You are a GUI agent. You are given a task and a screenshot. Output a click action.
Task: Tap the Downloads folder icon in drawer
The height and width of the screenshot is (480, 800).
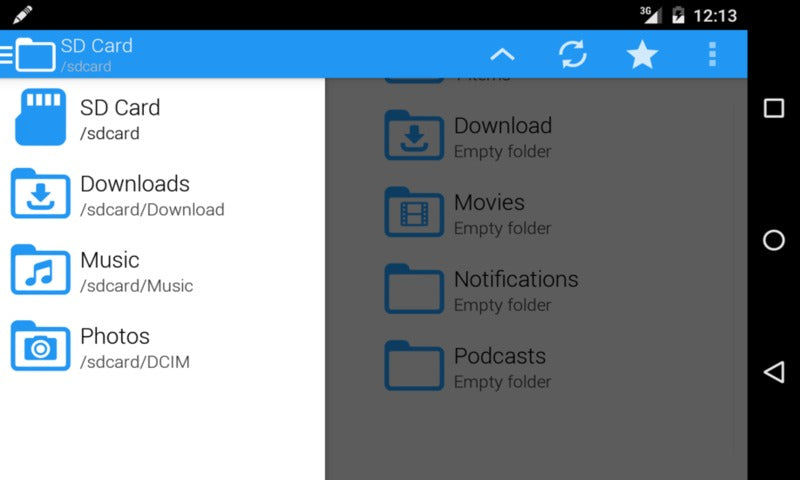(x=40, y=194)
